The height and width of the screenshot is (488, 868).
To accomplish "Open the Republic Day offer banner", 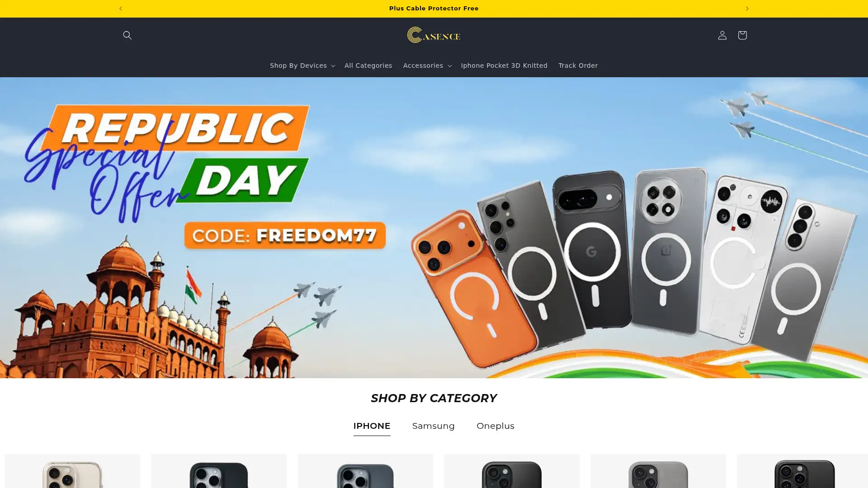I will coord(434,227).
